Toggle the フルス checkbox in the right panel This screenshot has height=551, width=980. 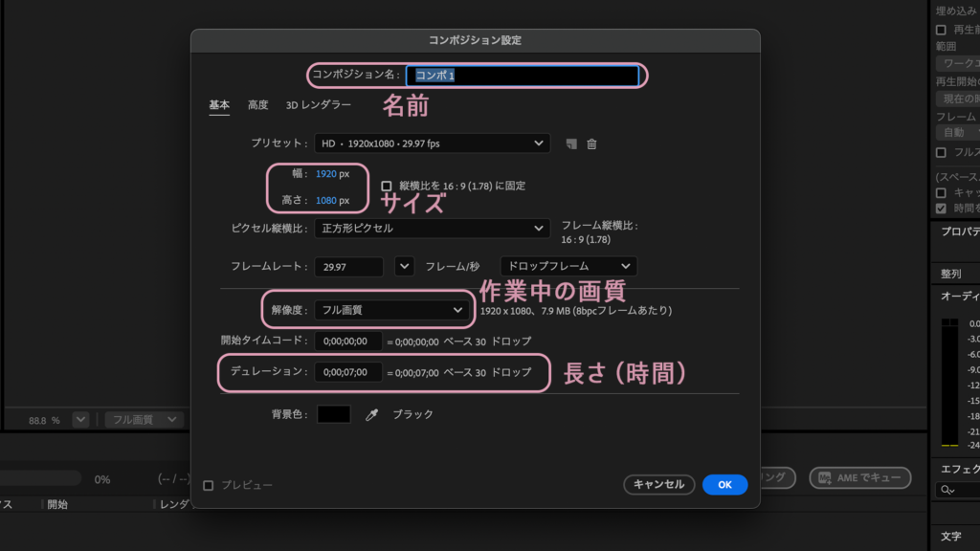tap(941, 152)
